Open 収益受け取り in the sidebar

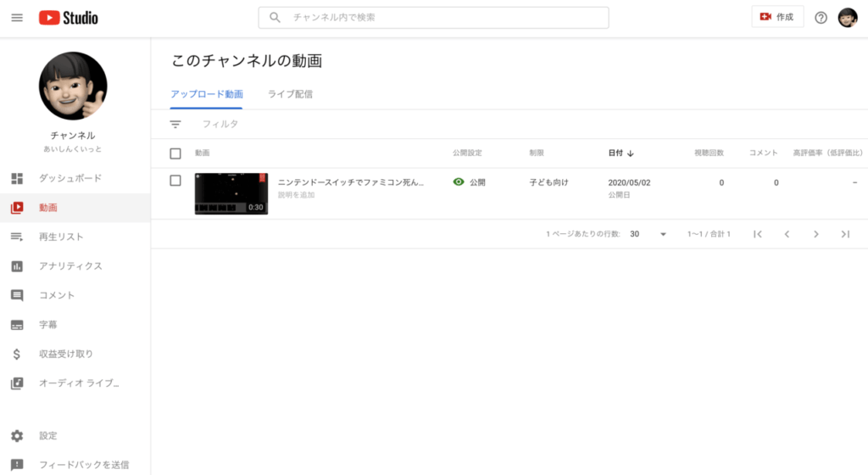coord(65,354)
